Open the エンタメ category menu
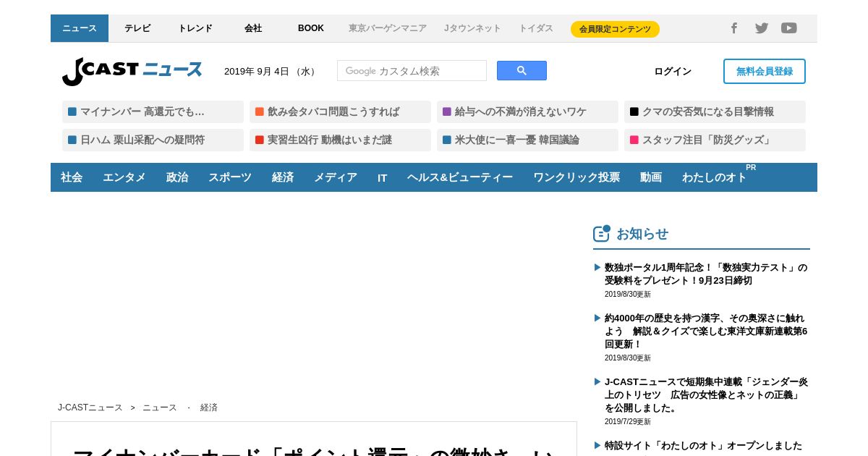 pyautogui.click(x=124, y=177)
